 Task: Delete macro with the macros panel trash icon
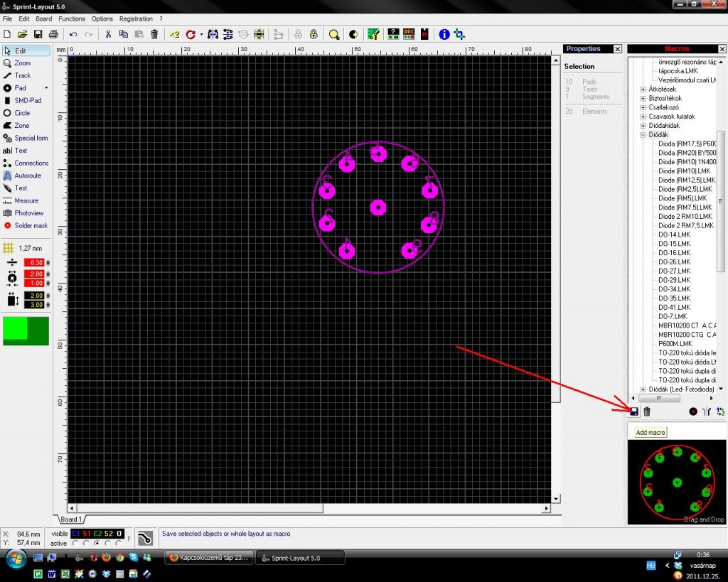647,411
